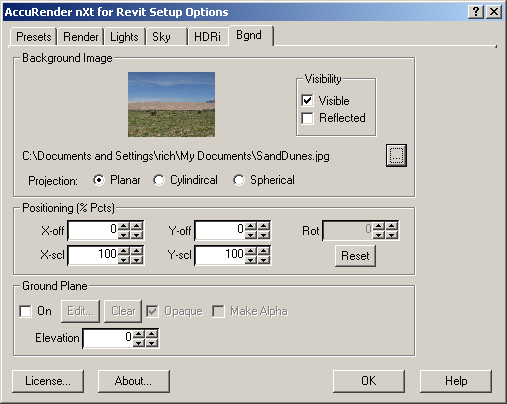The image size is (507, 404).
Task: Click the SandDunes.jpg file path text
Action: click(x=176, y=156)
